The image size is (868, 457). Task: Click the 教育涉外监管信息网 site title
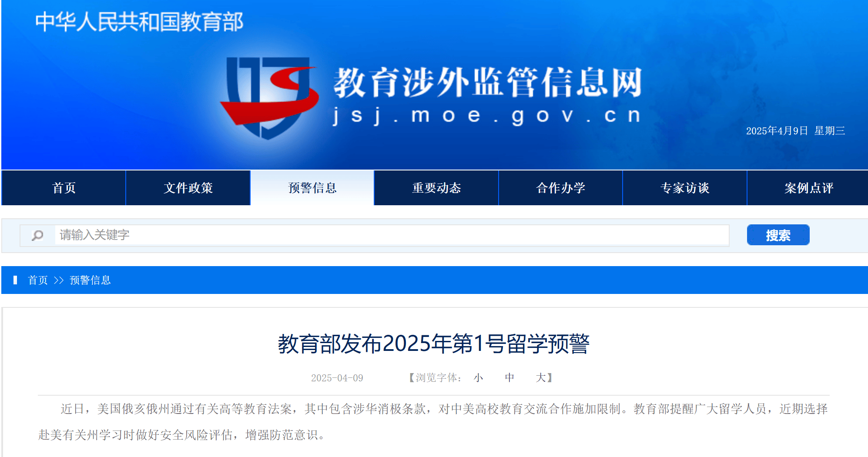click(x=488, y=82)
